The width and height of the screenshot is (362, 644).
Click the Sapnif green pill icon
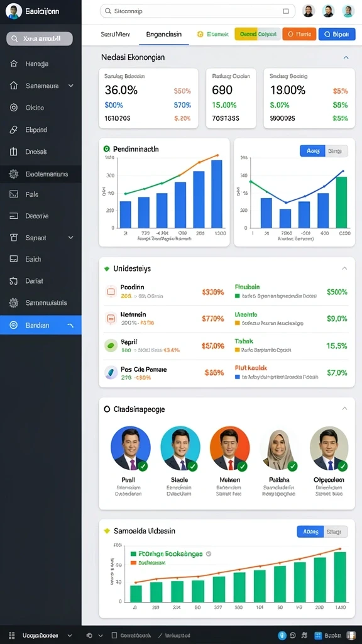coord(111,345)
